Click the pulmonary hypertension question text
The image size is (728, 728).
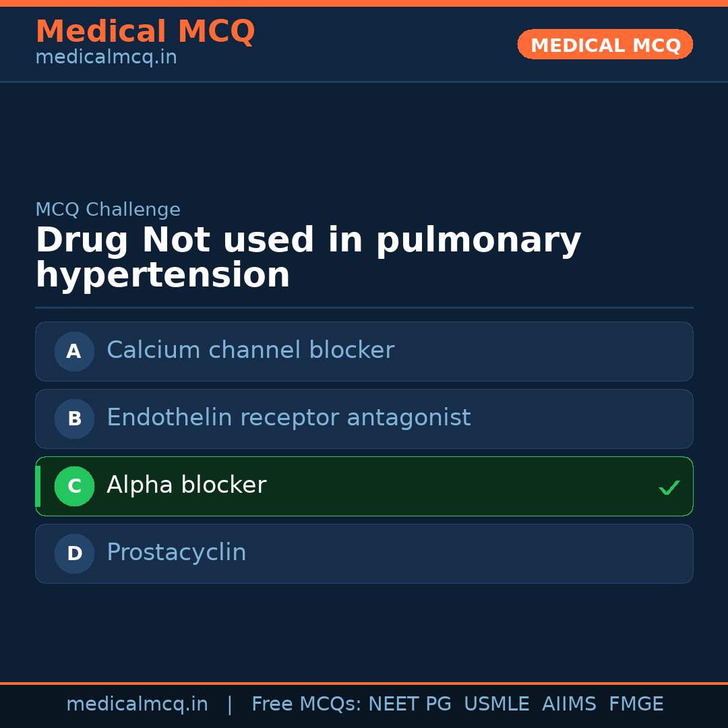click(308, 257)
